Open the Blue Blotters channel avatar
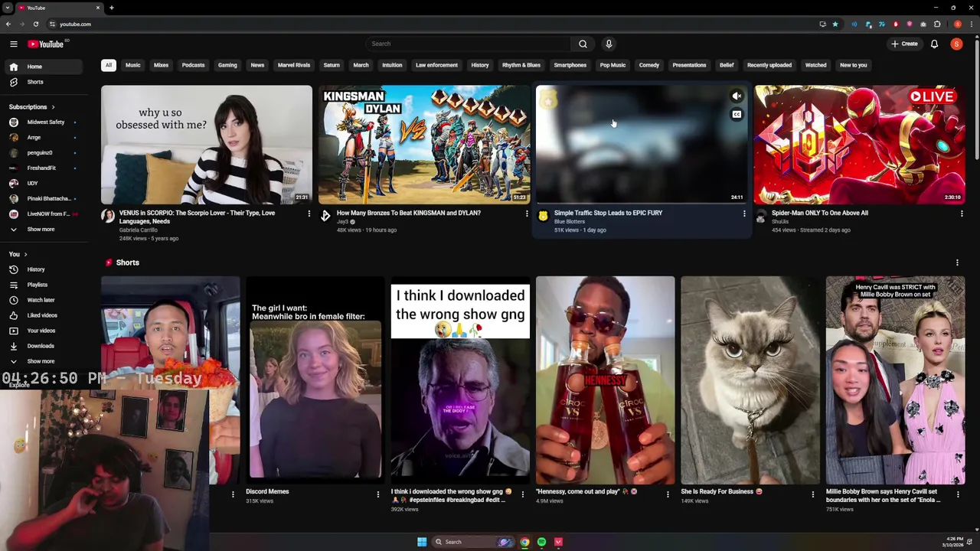 click(543, 217)
